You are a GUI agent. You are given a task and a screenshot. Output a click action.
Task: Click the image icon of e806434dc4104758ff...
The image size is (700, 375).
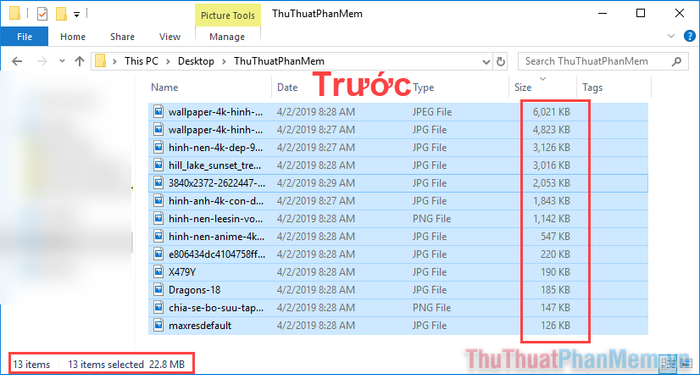158,254
